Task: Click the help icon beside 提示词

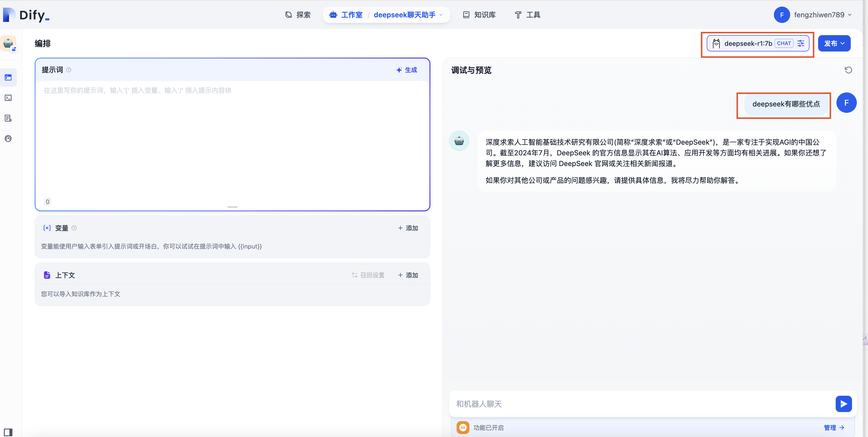Action: click(69, 70)
